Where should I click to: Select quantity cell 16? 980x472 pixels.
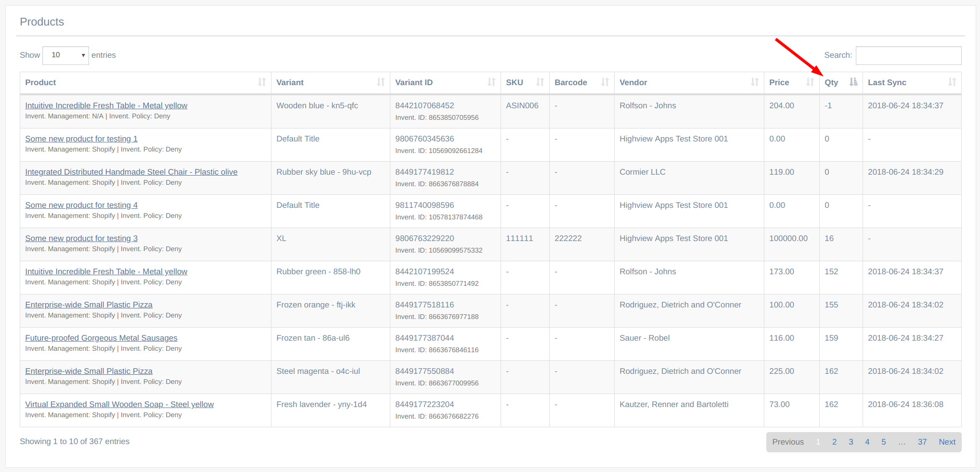[x=829, y=238]
